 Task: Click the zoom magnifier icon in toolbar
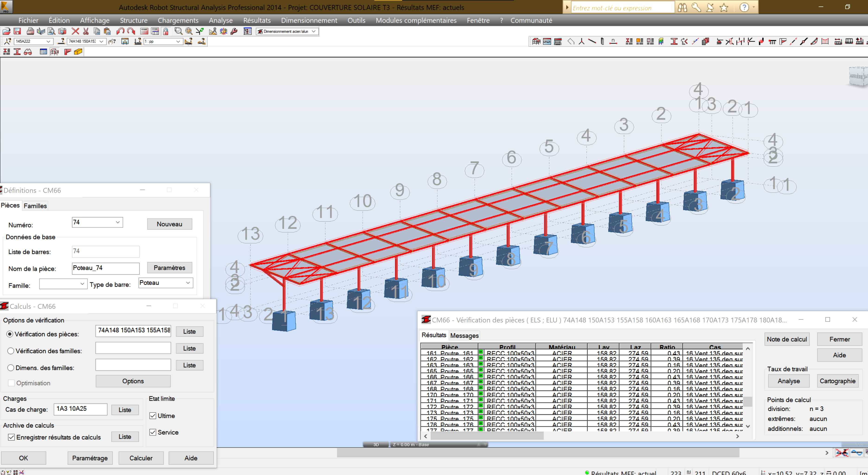click(x=178, y=31)
